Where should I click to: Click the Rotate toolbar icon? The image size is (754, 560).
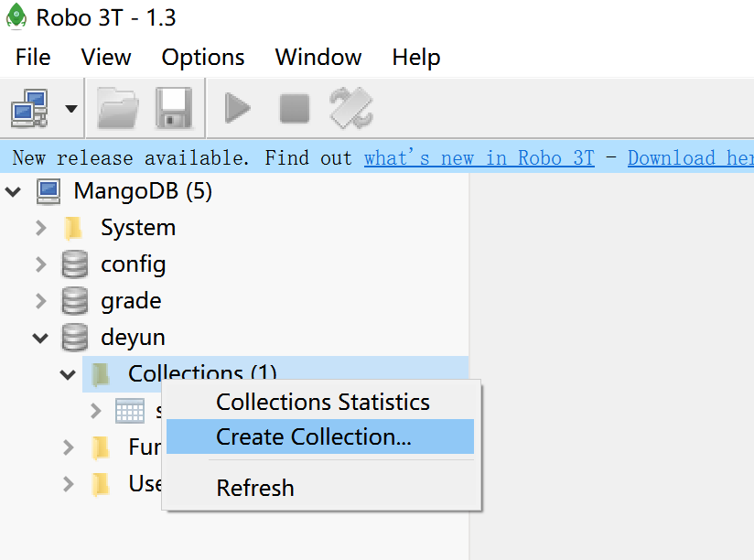(351, 108)
